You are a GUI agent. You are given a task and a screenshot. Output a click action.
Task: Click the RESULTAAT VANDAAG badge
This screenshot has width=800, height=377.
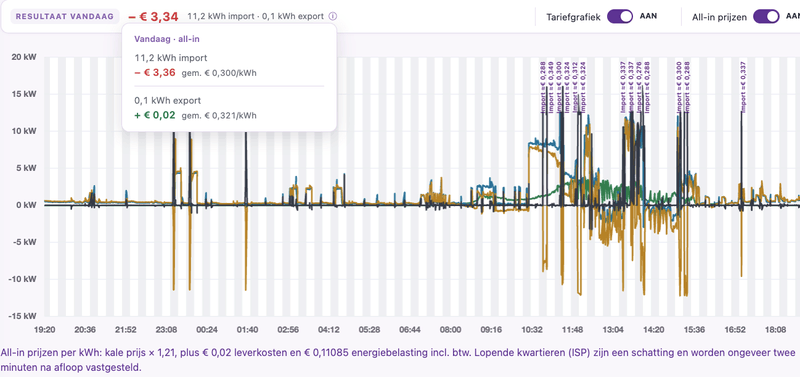tap(65, 16)
